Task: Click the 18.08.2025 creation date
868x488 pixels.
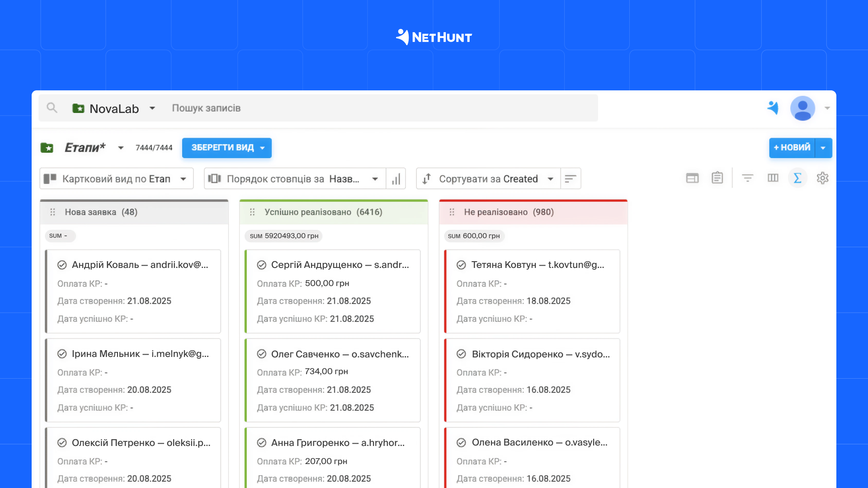Action: click(548, 301)
